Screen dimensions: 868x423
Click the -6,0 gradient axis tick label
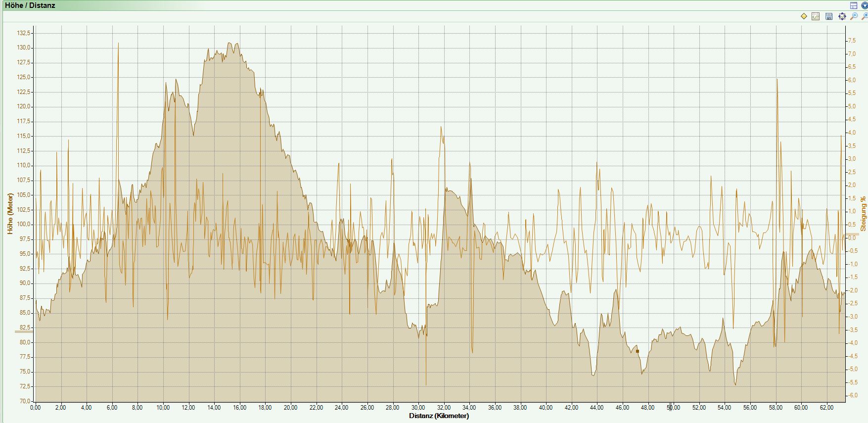point(852,395)
